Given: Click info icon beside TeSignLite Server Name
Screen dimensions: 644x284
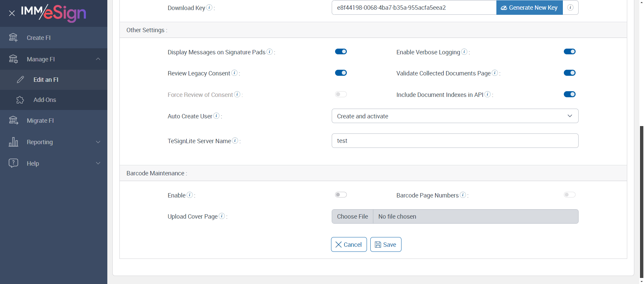Looking at the screenshot, I should pos(235,140).
